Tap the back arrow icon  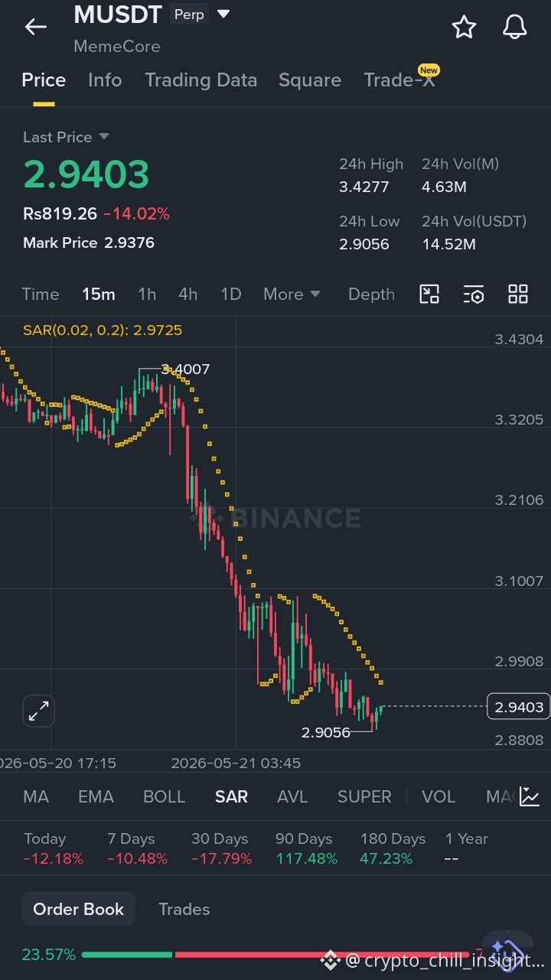point(35,28)
